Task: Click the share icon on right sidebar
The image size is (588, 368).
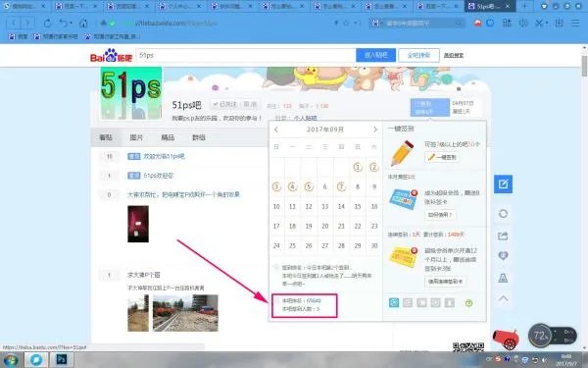Action: coord(503,236)
